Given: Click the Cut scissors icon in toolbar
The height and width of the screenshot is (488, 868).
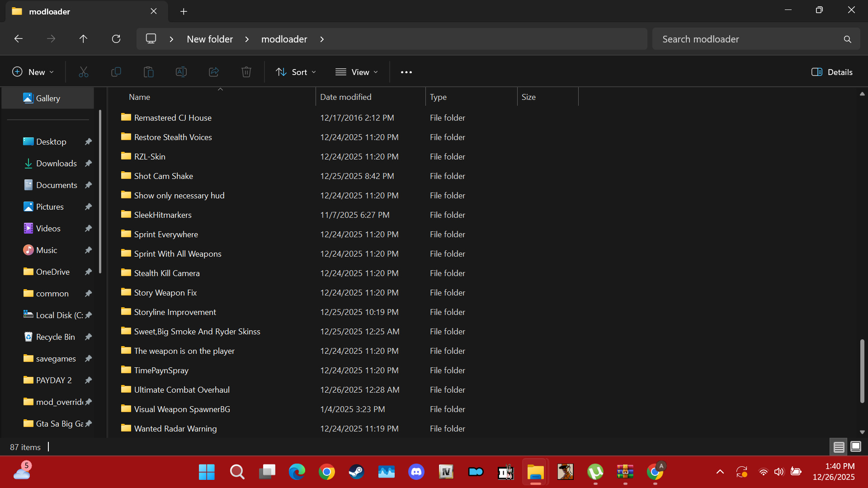Looking at the screenshot, I should tap(84, 72).
